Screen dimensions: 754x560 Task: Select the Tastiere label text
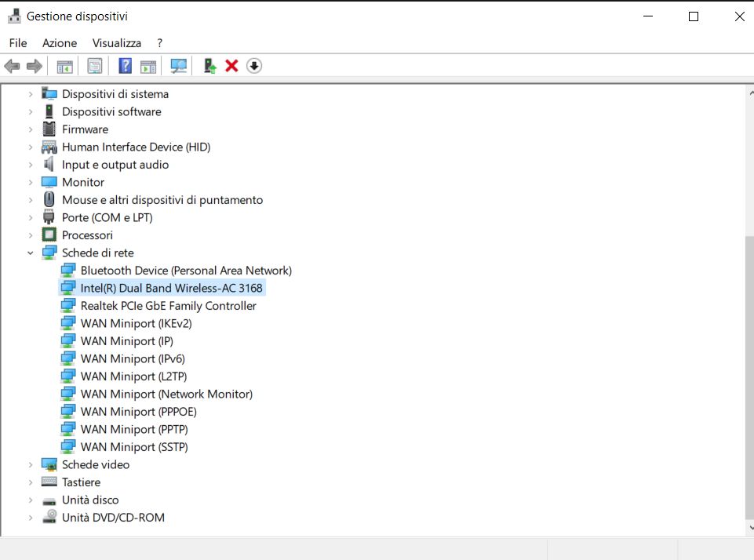[82, 482]
